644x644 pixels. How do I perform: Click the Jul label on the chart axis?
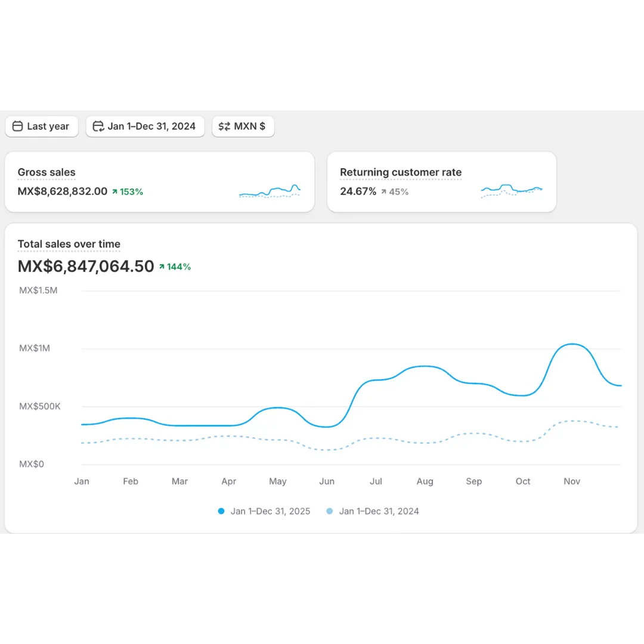pyautogui.click(x=376, y=481)
